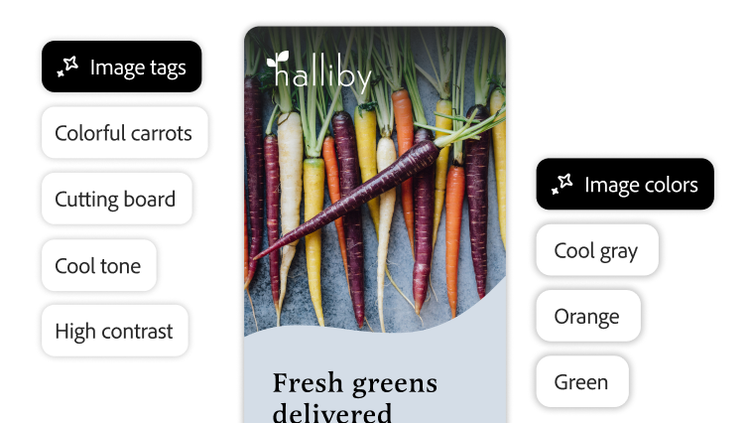Click the light gray wave panel

coord(375,373)
